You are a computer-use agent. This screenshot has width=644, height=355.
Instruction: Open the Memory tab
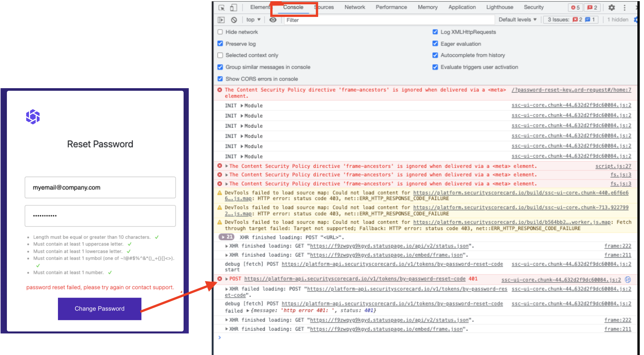(428, 7)
